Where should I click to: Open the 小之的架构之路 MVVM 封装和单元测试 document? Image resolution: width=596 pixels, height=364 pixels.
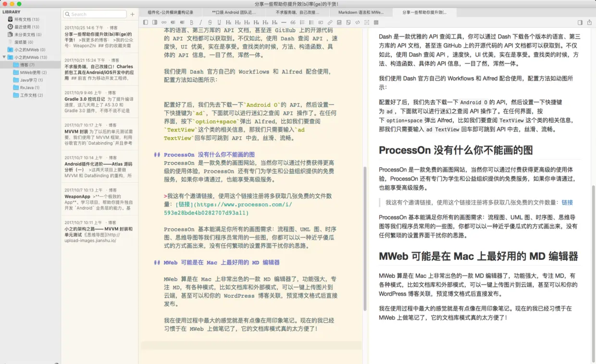point(99,232)
